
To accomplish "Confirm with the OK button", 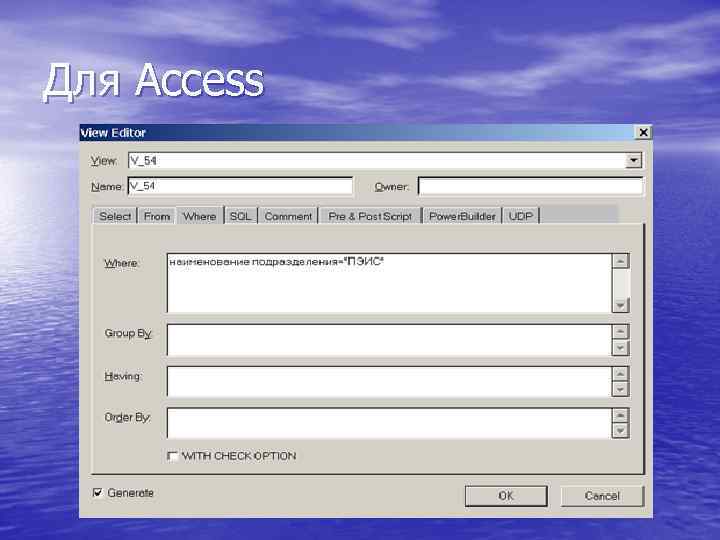I will [x=506, y=496].
